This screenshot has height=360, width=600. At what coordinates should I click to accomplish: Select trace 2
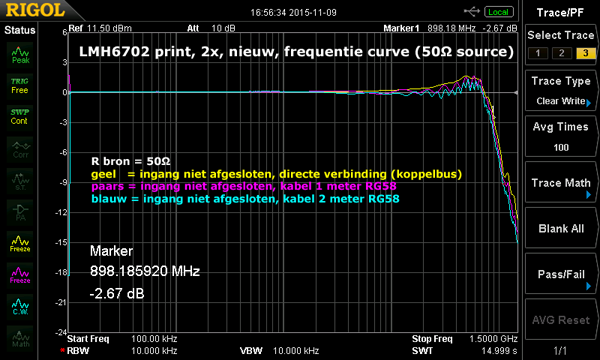[x=561, y=53]
